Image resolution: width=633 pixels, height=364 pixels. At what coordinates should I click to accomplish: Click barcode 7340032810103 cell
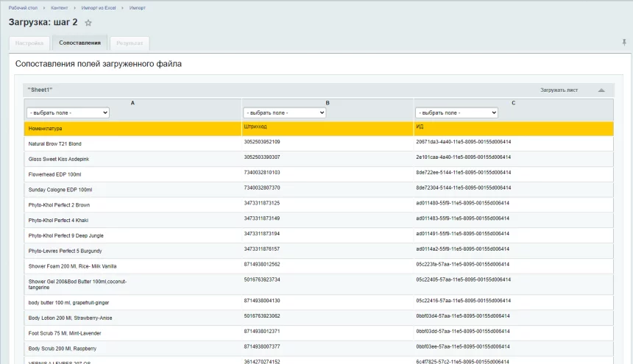pyautogui.click(x=262, y=172)
